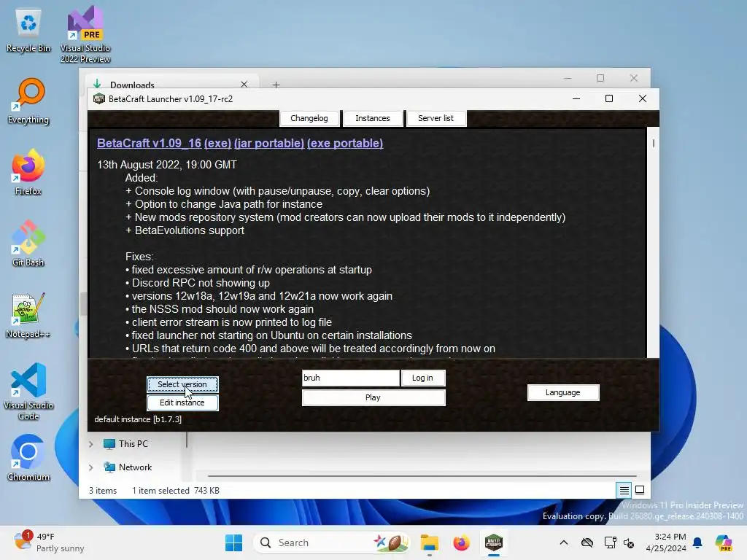Close the Downloads tab in Explorer
747x560 pixels.
pos(244,85)
